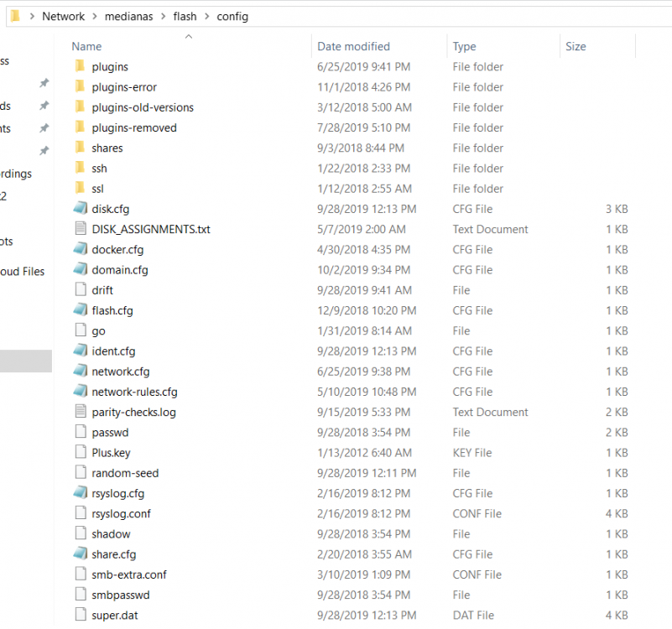Image resolution: width=672 pixels, height=629 pixels.
Task: Click date 1/13/2012 6:40 AM of Plus.key
Action: tap(364, 453)
